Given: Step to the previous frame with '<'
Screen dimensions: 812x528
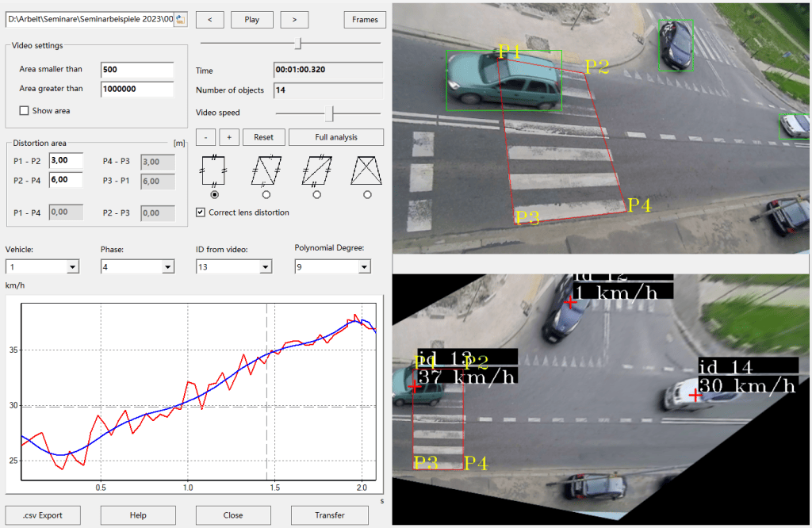Looking at the screenshot, I should click(209, 20).
